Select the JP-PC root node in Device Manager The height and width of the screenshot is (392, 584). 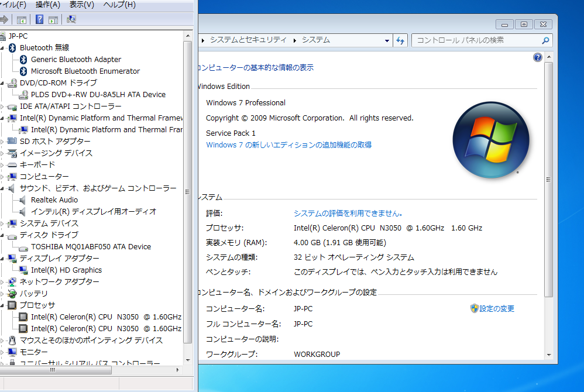tap(18, 36)
